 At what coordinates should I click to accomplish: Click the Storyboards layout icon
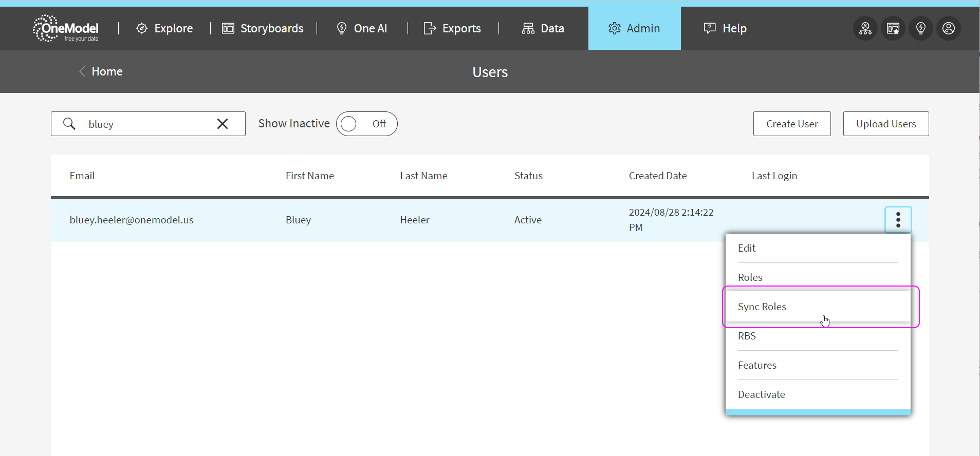coord(228,28)
